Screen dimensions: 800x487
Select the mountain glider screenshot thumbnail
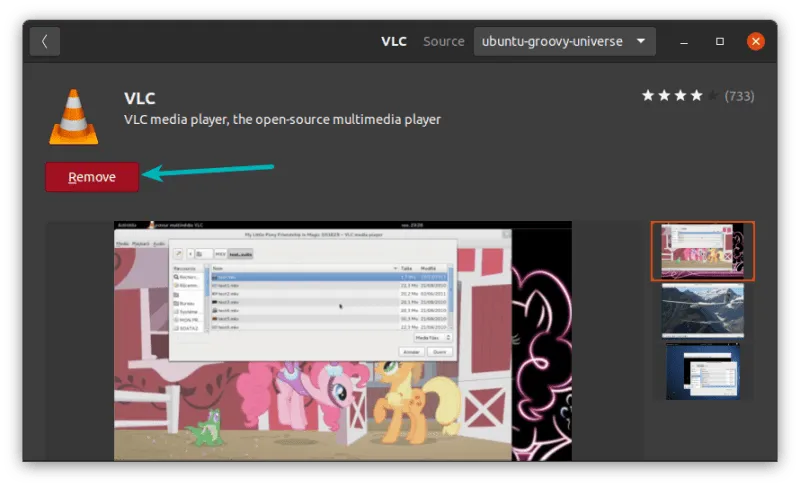pos(702,311)
